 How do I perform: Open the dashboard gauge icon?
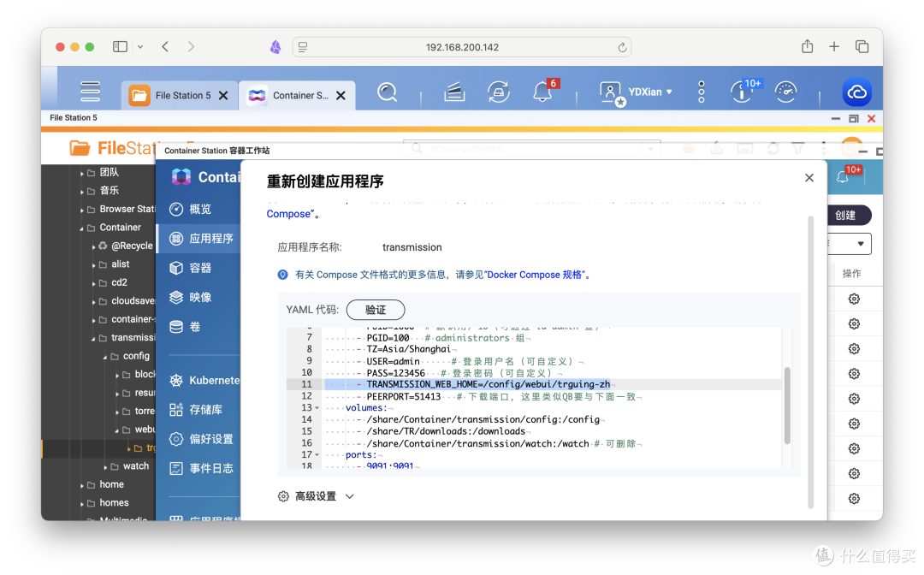(785, 92)
